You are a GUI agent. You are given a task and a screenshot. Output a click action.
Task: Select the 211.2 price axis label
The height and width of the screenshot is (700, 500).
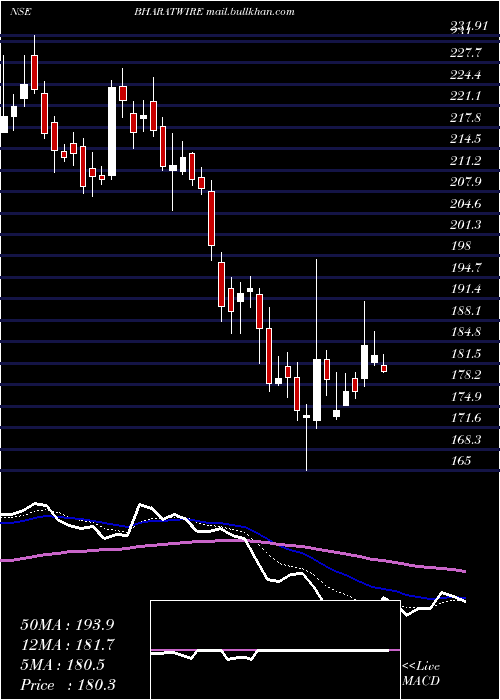pyautogui.click(x=466, y=161)
